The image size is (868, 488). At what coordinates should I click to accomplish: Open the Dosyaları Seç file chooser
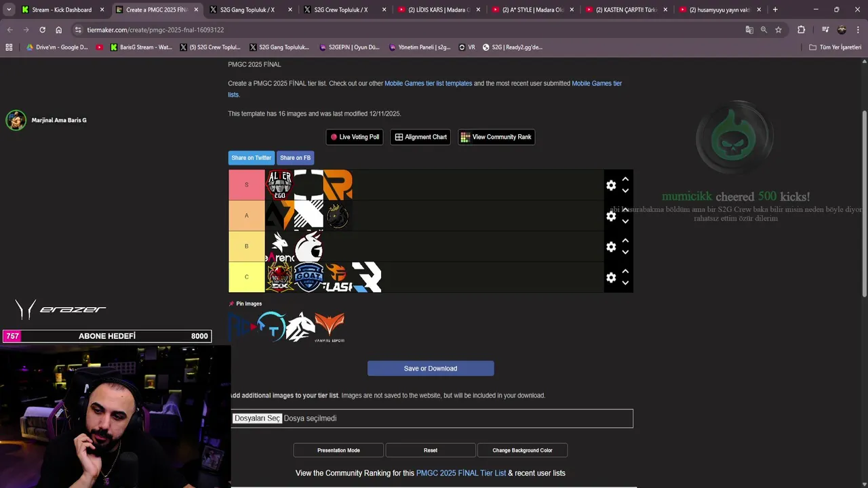[257, 418]
